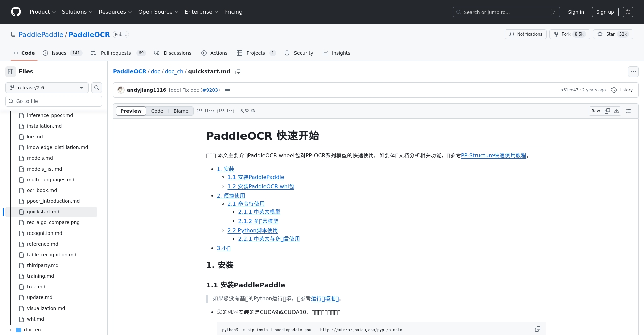Click the Notifications bell button

(x=526, y=34)
